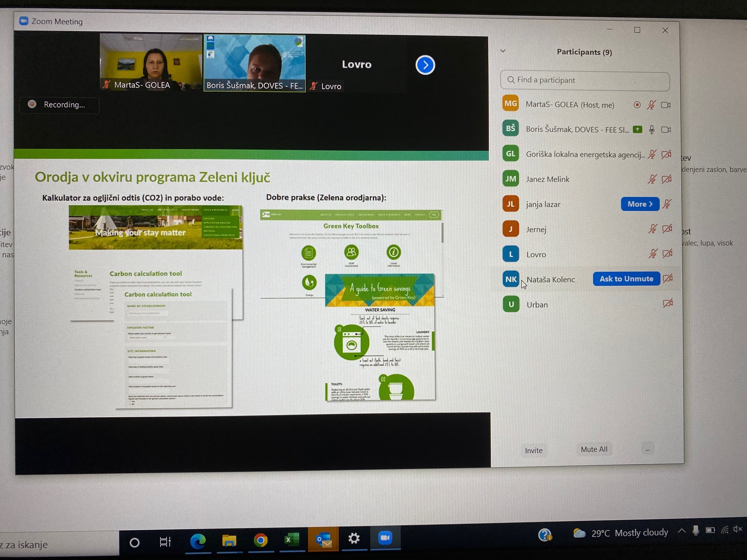747x560 pixels.
Task: Collapse the Participants panel chevron
Action: pyautogui.click(x=503, y=51)
